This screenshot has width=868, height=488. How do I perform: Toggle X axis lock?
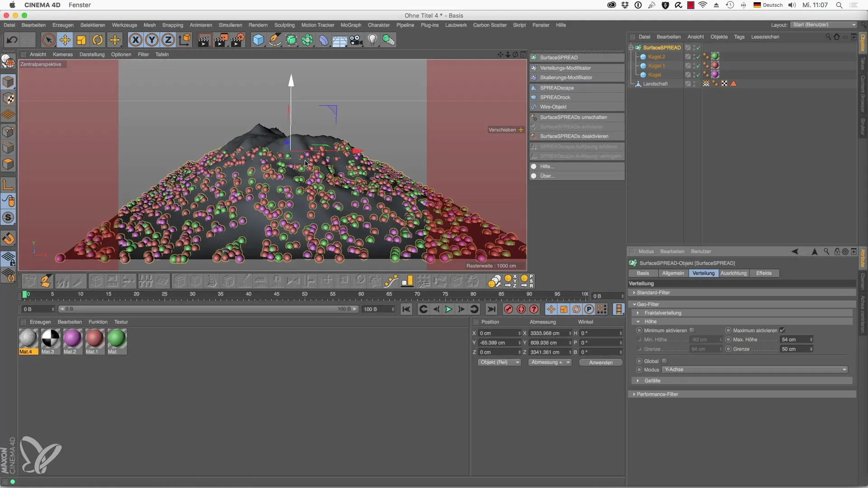pos(135,40)
